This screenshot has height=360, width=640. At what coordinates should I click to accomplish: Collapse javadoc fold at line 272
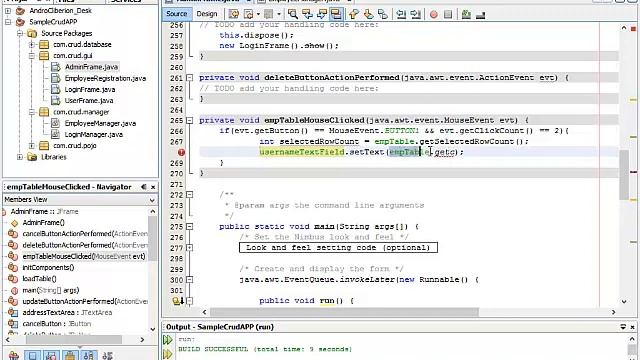[x=189, y=195]
